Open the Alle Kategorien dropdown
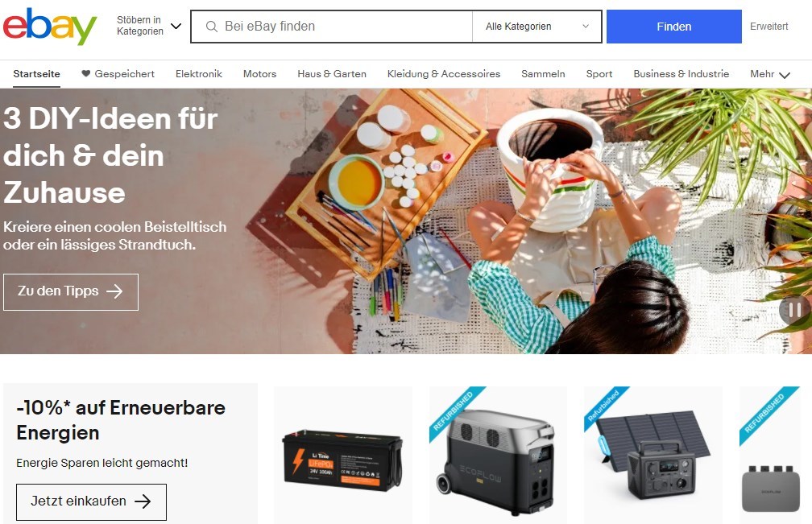The height and width of the screenshot is (524, 812). pos(537,27)
